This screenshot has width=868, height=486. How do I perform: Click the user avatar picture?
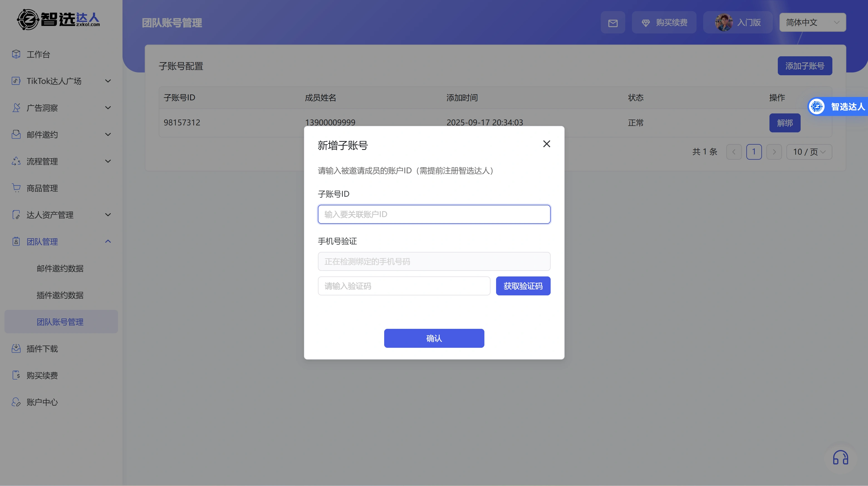click(724, 23)
